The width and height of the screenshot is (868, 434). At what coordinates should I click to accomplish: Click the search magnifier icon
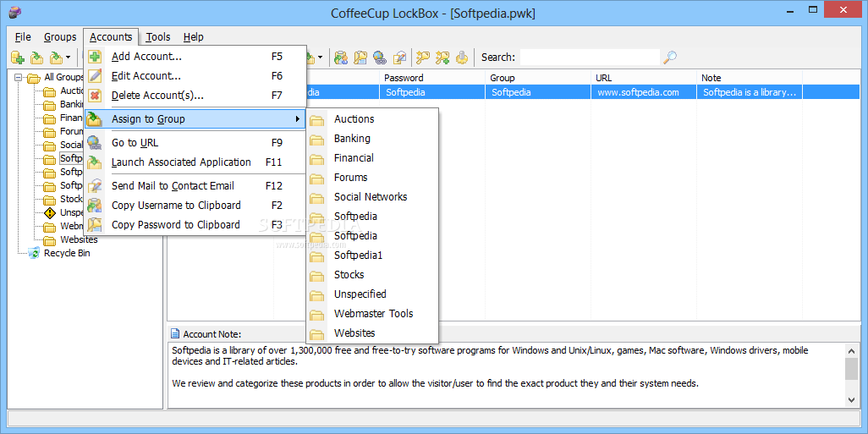[670, 57]
